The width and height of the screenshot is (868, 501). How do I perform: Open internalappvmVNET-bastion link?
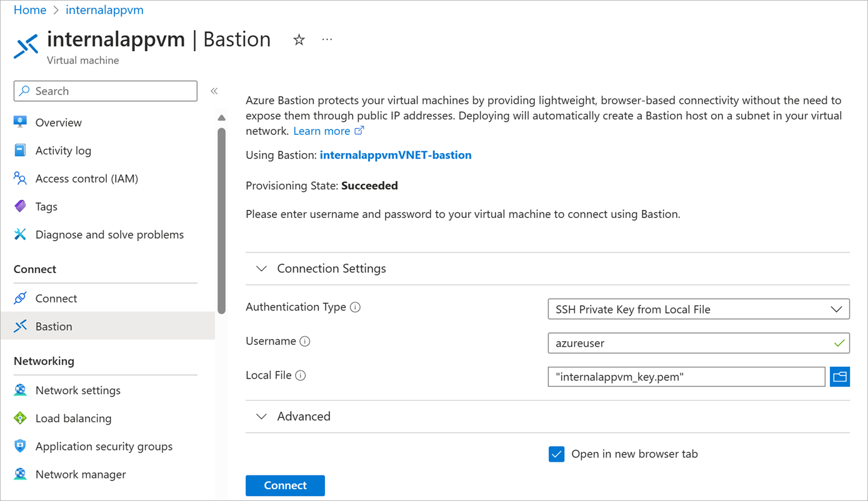[x=396, y=155]
